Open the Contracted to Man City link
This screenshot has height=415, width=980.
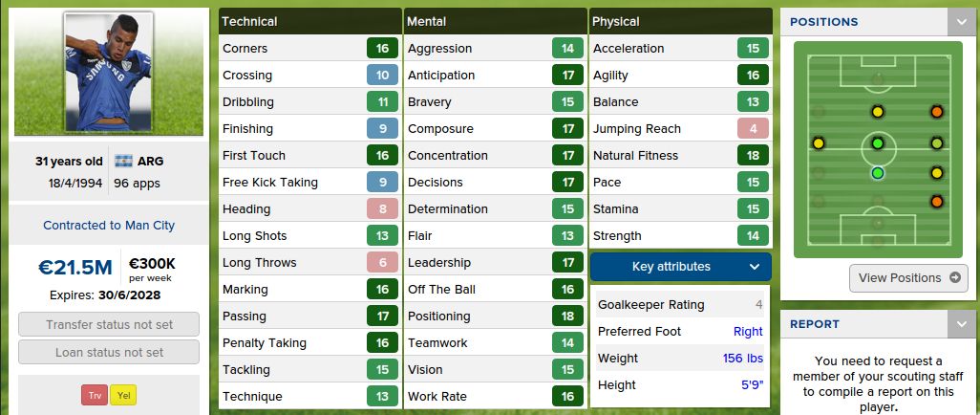(x=109, y=226)
